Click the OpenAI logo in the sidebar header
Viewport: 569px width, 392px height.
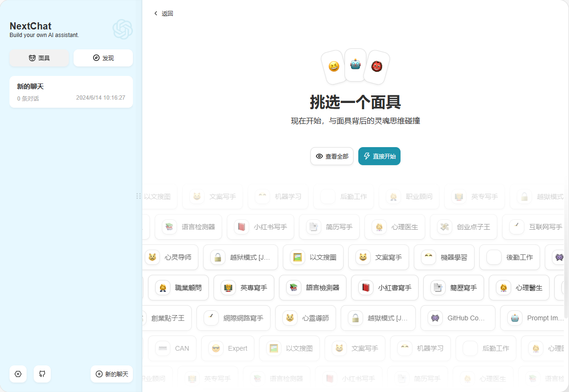point(122,29)
